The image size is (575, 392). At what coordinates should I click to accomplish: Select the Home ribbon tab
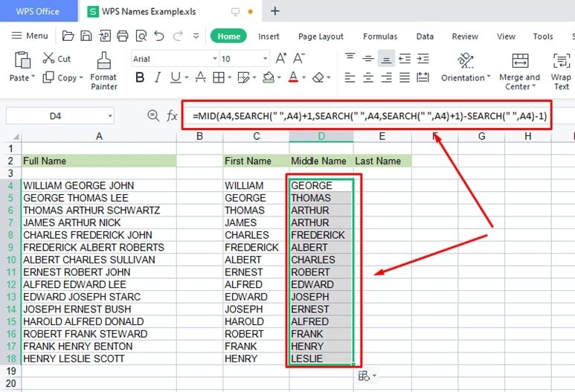pos(228,36)
